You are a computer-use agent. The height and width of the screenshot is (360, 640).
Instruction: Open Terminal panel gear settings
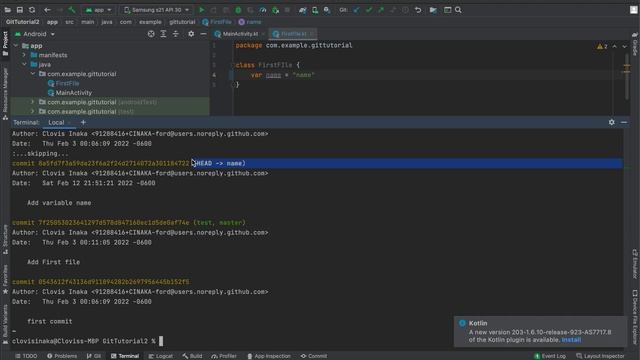point(611,122)
